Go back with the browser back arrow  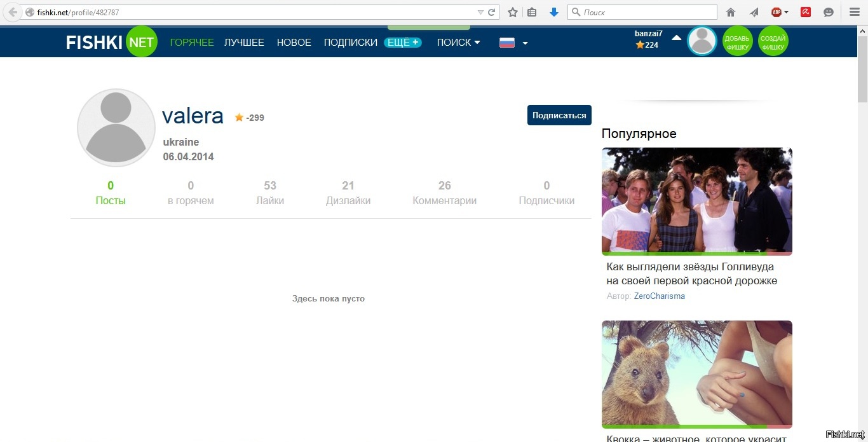pos(12,12)
